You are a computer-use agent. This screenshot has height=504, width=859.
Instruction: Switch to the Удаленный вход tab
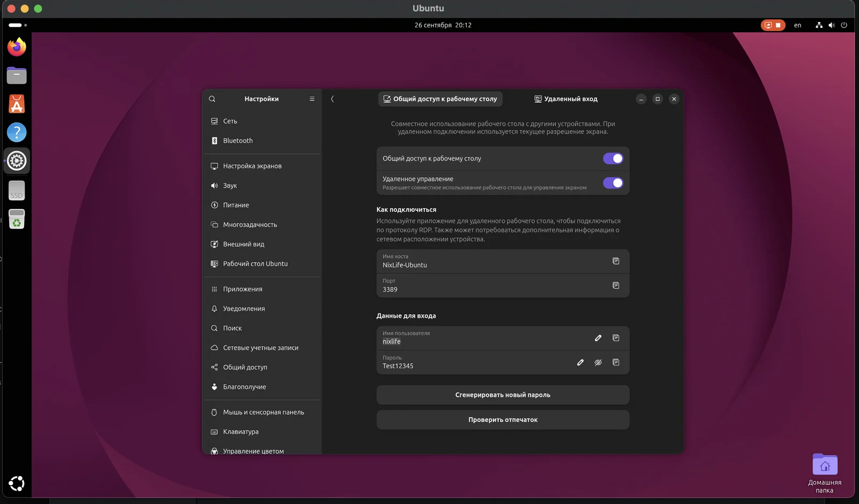tap(566, 99)
